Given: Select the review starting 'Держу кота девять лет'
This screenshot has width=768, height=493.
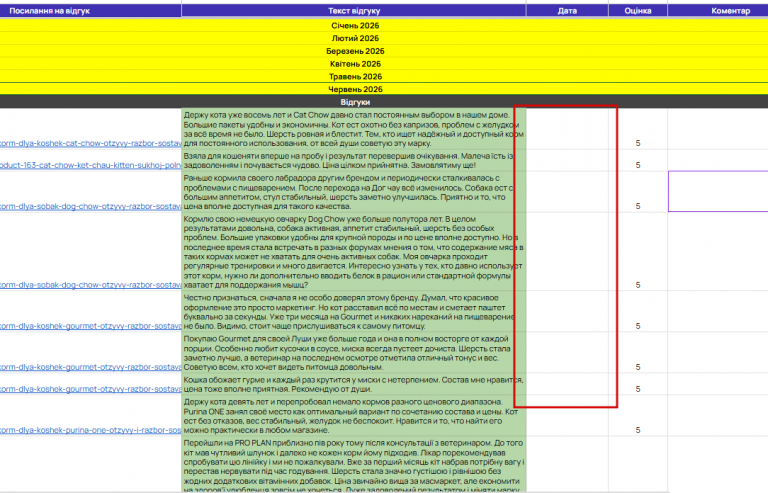Looking at the screenshot, I should click(x=354, y=416).
